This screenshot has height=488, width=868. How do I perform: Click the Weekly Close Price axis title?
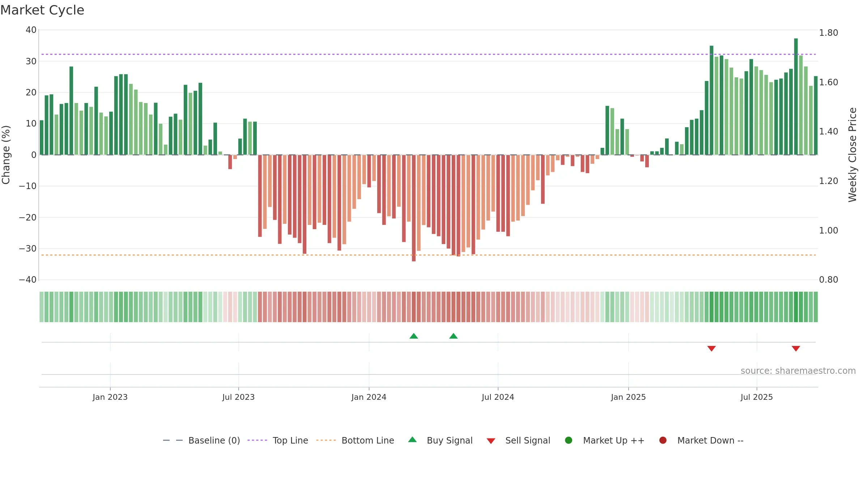point(852,155)
